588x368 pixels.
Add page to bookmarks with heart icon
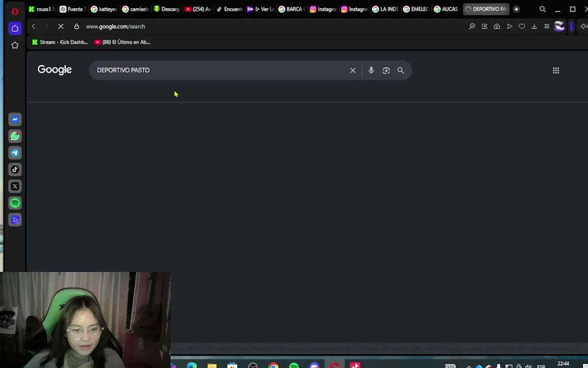522,26
